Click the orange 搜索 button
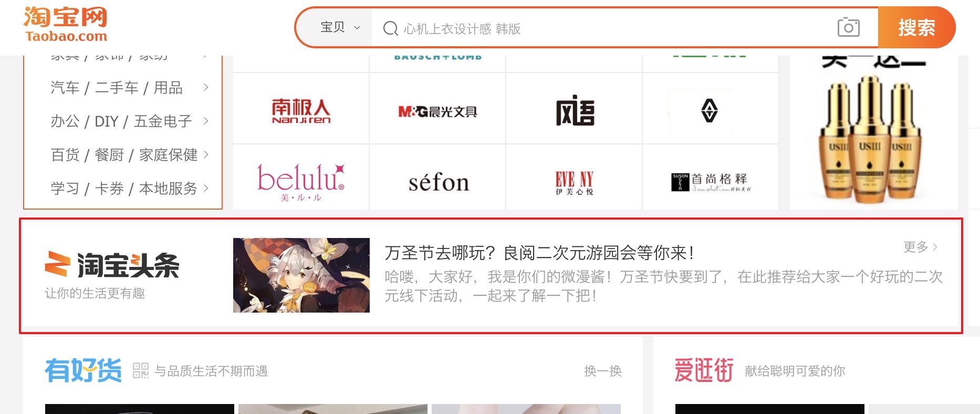980x414 pixels. pyautogui.click(x=916, y=27)
